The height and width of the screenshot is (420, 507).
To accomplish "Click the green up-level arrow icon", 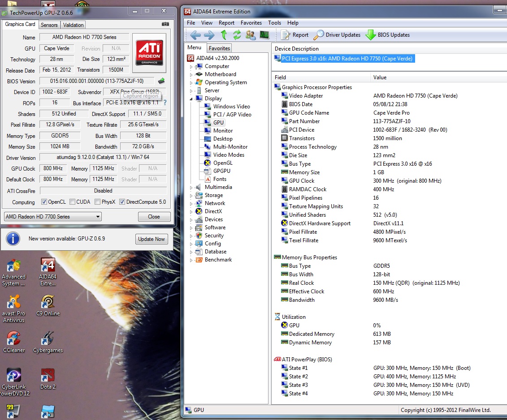I will (224, 35).
